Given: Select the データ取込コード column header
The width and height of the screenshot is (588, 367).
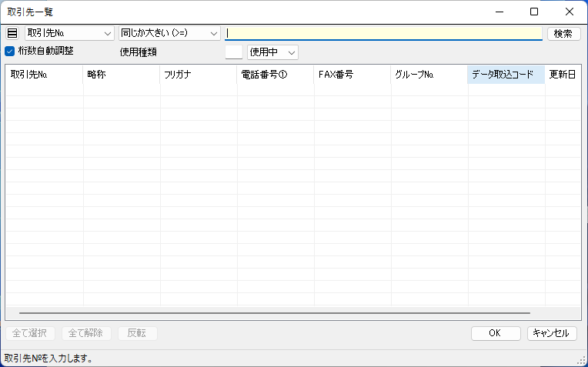Looking at the screenshot, I should point(506,75).
